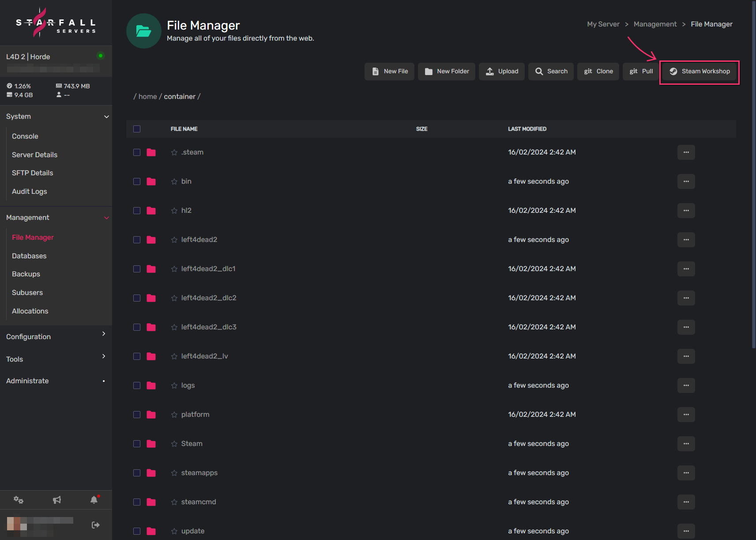Open the more options for bin row
Image resolution: width=756 pixels, height=540 pixels.
click(686, 181)
